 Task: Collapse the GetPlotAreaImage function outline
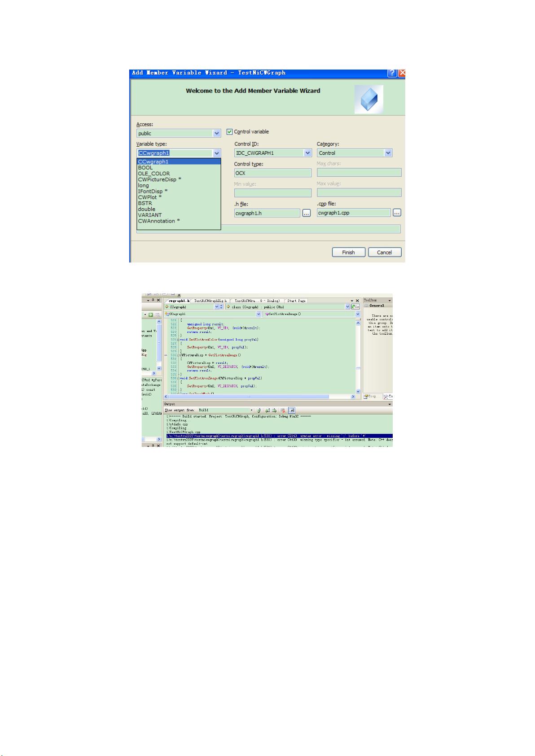[178, 355]
